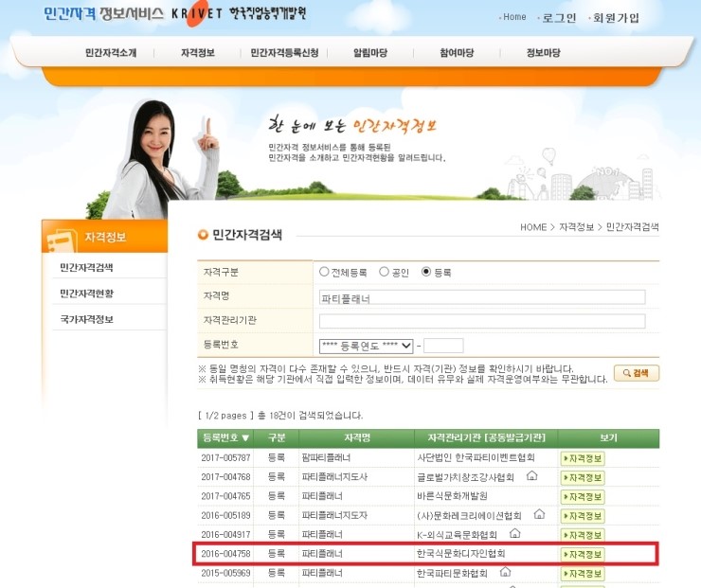Click the Home link at top

[x=514, y=17]
